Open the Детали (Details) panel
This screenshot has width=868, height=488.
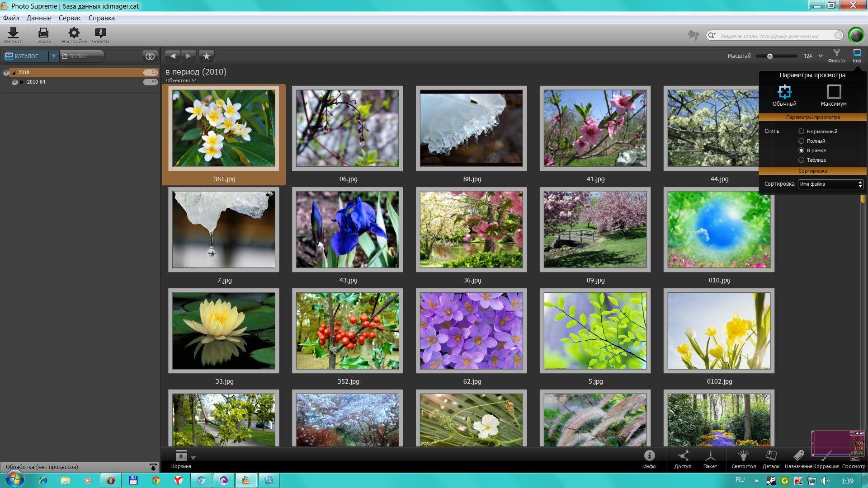[x=771, y=459]
